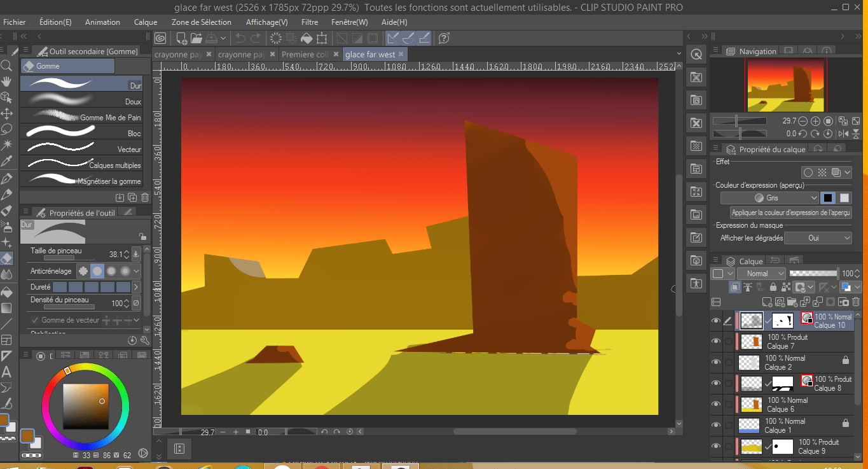Screen dimensions: 868x469
Task: Hide the Calque 1 layer
Action: pos(716,426)
